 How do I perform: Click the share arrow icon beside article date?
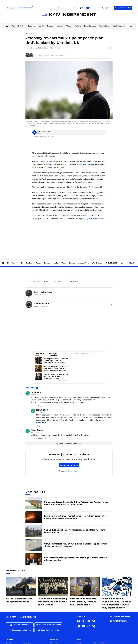(110, 48)
